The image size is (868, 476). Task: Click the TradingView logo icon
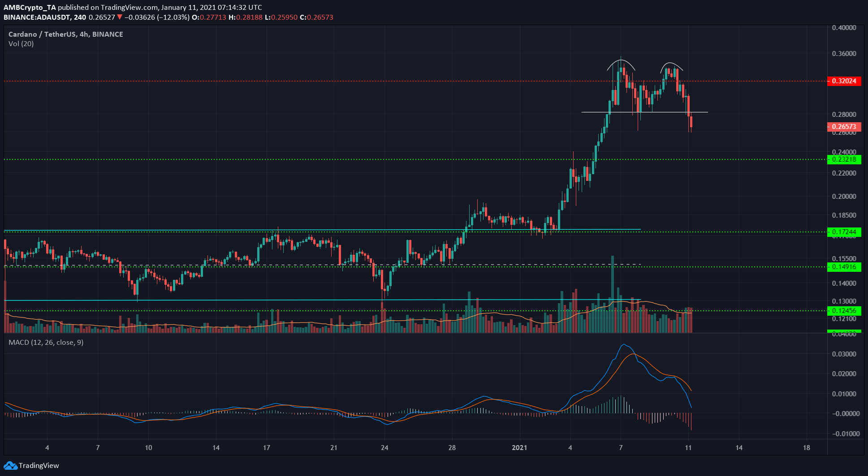point(10,466)
